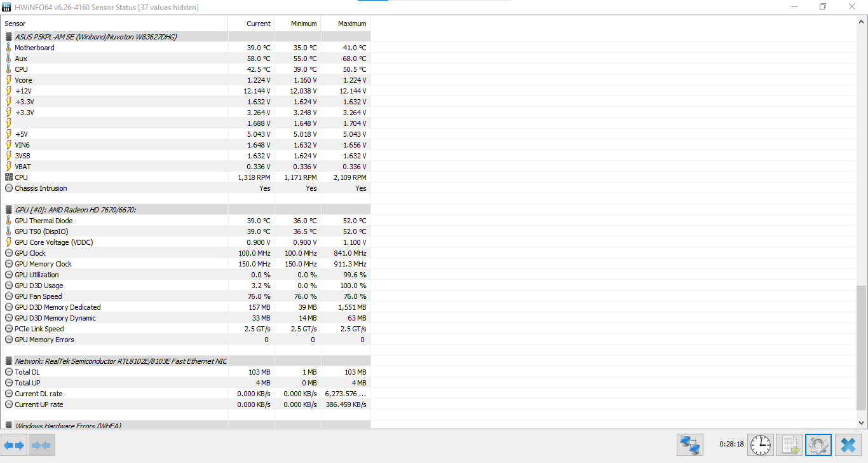This screenshot has width=868, height=463.
Task: Click the circle icon beside GPU Clock
Action: point(9,253)
